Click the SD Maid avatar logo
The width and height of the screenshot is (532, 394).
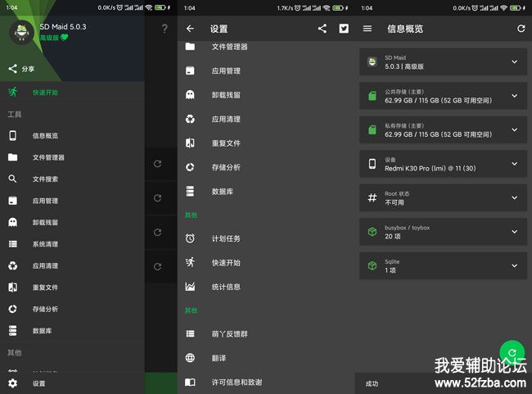click(x=20, y=32)
